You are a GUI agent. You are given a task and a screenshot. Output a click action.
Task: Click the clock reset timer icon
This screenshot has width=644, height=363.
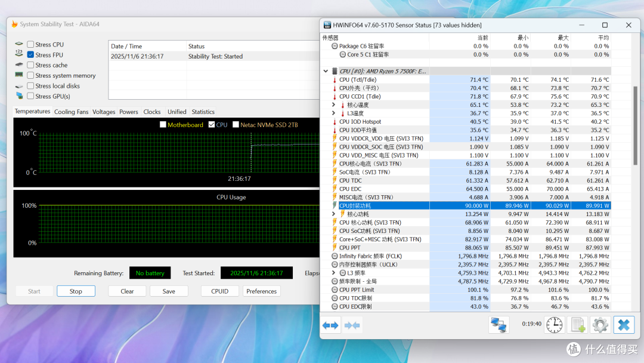pyautogui.click(x=555, y=325)
